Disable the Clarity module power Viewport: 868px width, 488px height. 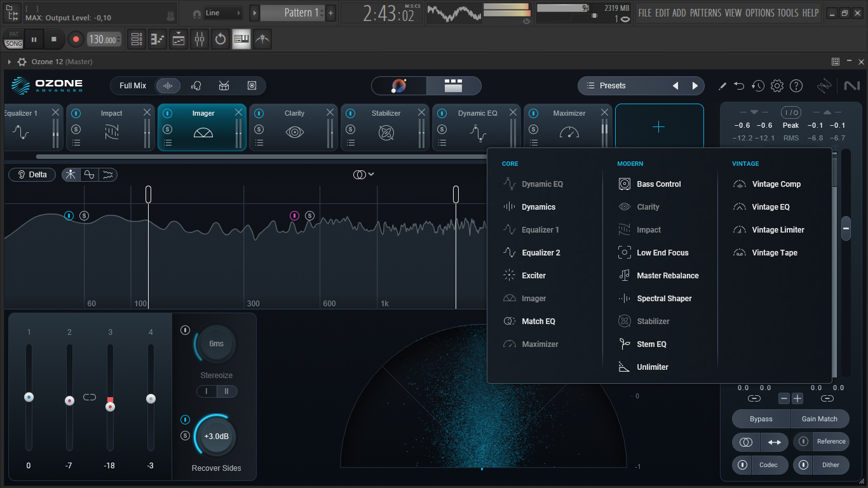click(259, 113)
